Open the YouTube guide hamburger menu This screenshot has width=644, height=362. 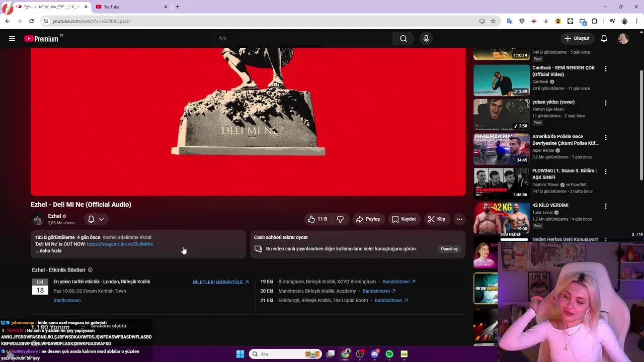(x=12, y=39)
